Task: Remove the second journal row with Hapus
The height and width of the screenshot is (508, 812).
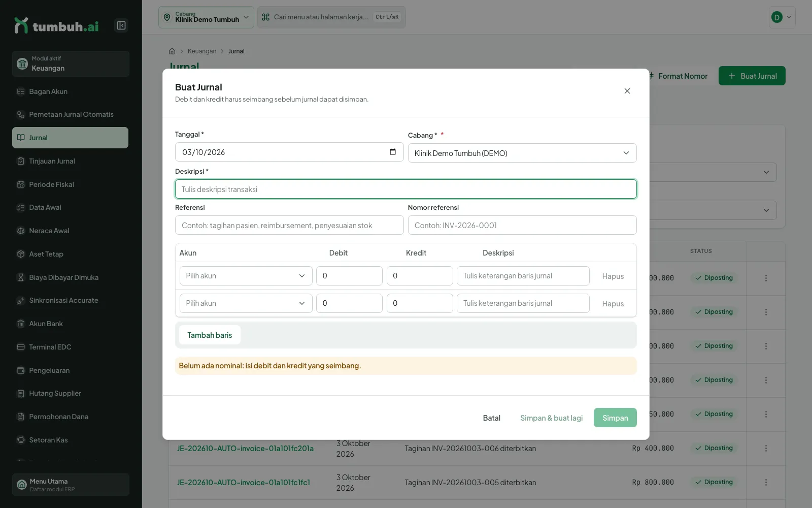Action: pyautogui.click(x=613, y=304)
